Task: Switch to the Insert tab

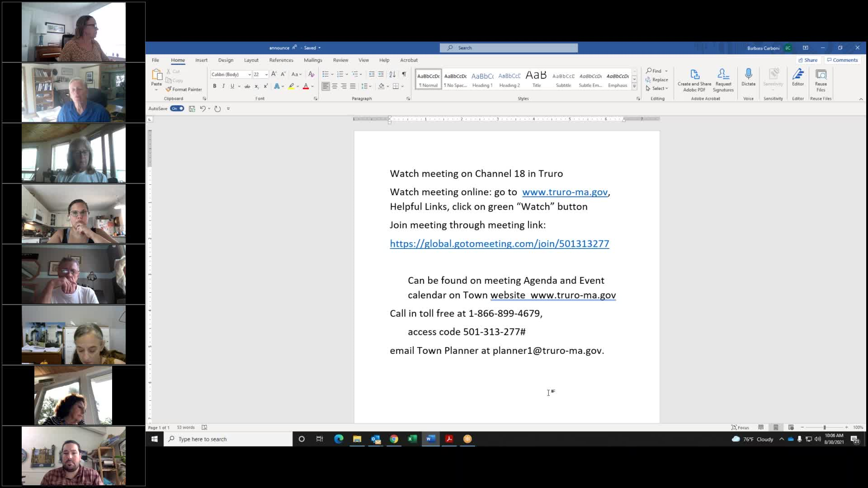Action: point(201,60)
